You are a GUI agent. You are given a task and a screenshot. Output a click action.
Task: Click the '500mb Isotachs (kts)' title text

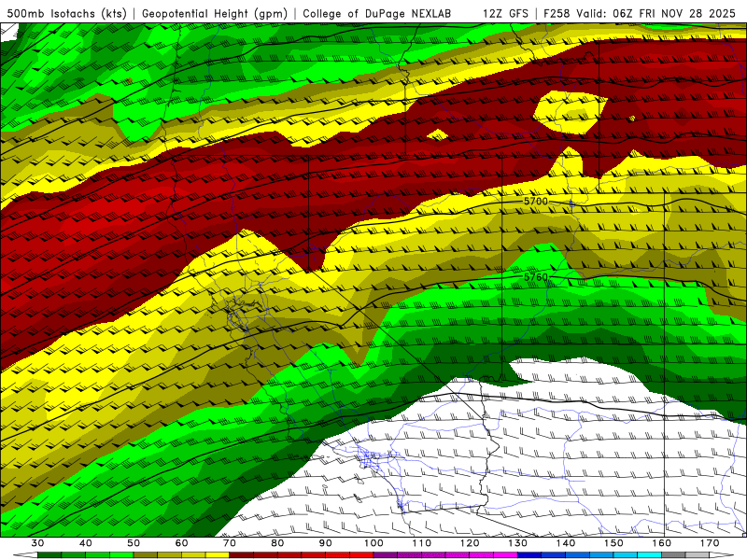coord(67,13)
